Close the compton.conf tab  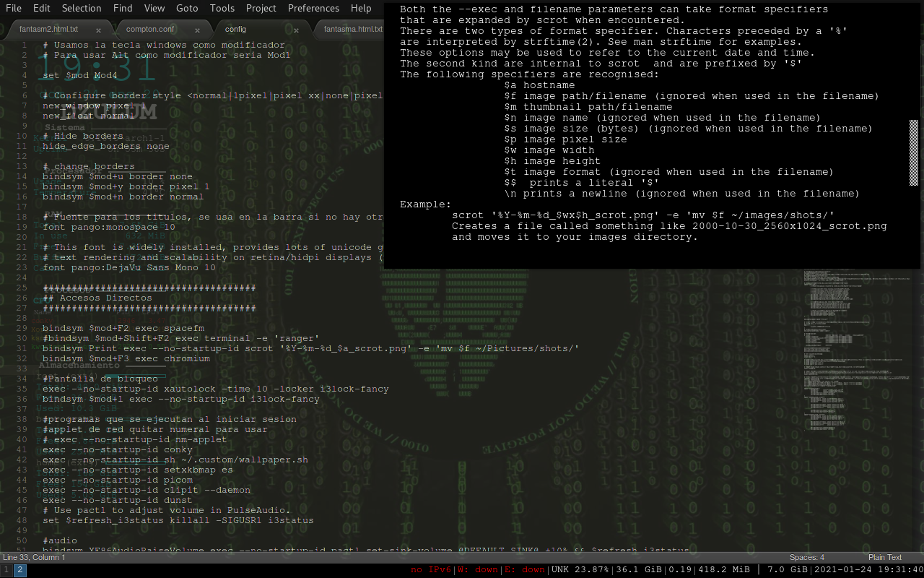pyautogui.click(x=197, y=30)
